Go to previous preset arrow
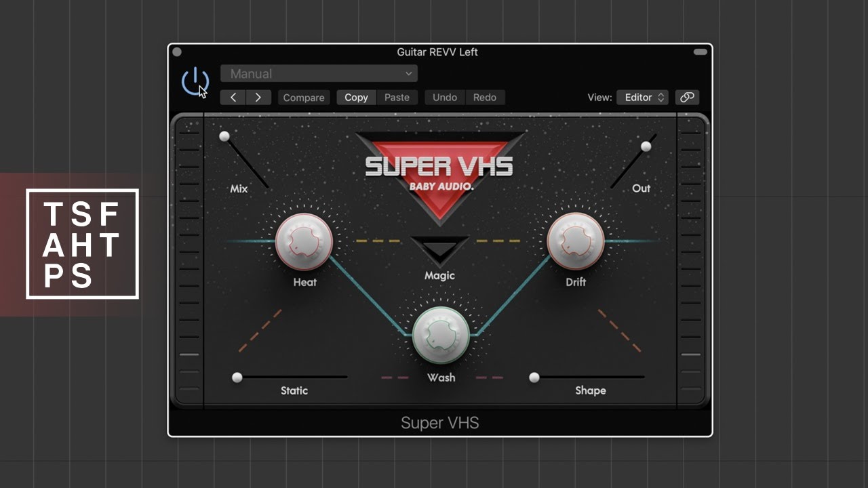 click(233, 98)
